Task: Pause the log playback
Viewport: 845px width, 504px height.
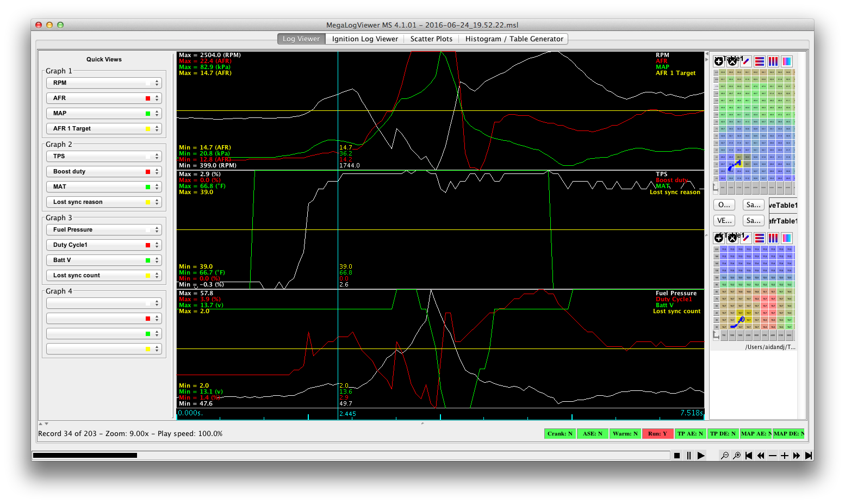Action: point(689,456)
